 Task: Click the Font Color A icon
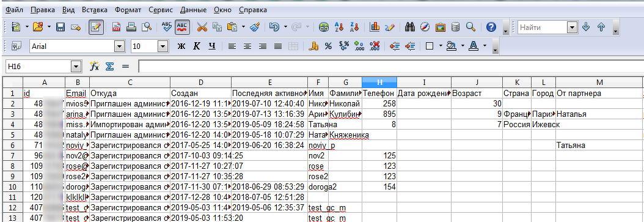click(x=473, y=46)
